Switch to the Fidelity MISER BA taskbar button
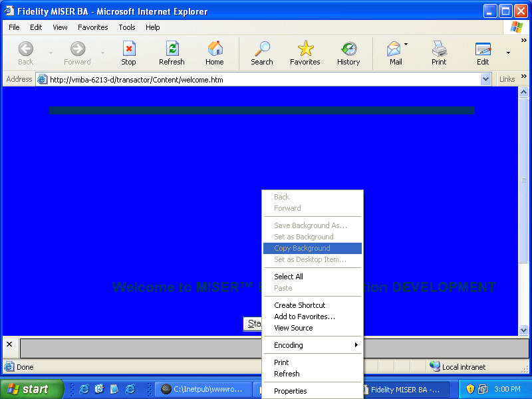532x399 pixels. tap(406, 389)
